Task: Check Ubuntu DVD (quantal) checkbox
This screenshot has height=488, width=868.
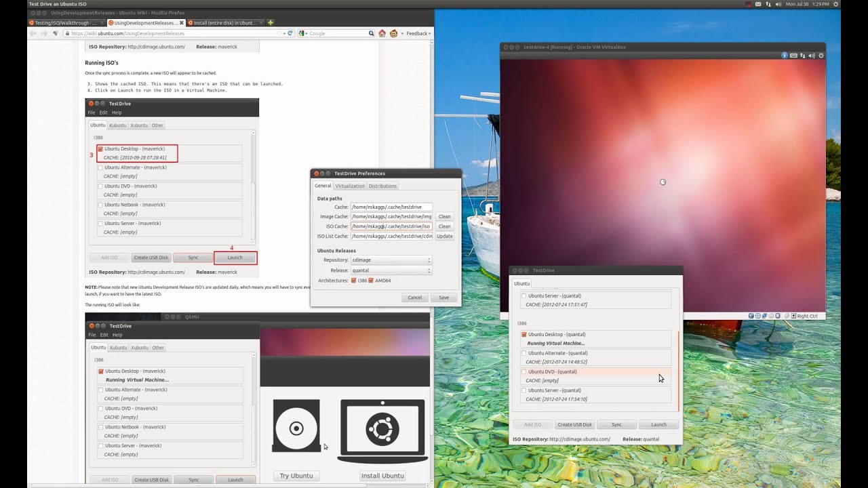Action: (524, 372)
